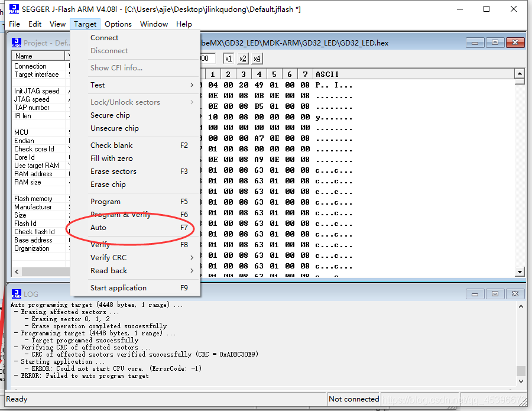
Task: Choose Unsecure chip
Action: pos(135,128)
